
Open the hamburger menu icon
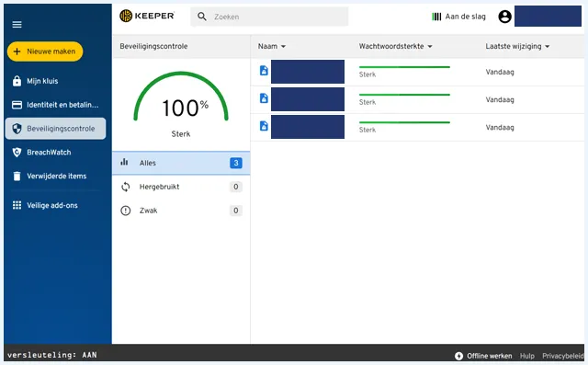[17, 25]
